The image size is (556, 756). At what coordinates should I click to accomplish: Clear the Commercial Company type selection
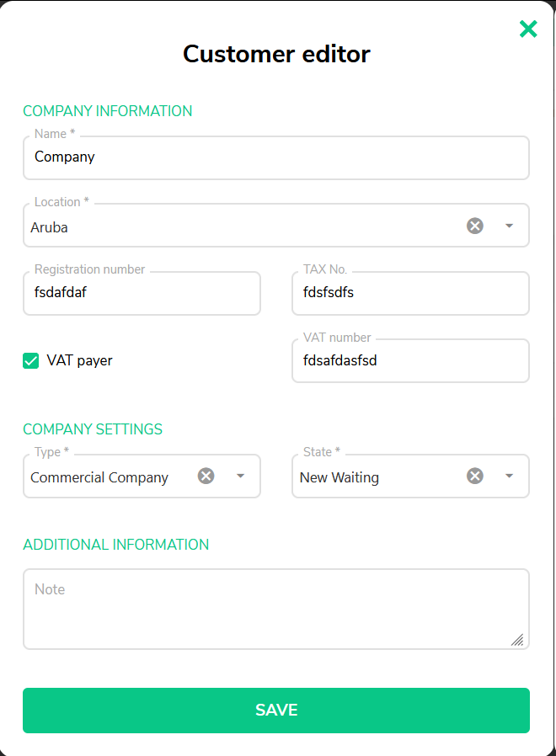pyautogui.click(x=206, y=476)
